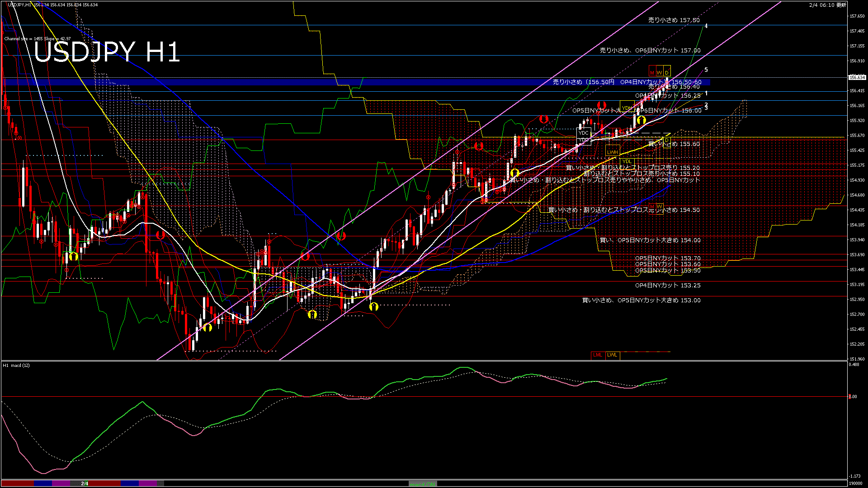Click the 売り小さめ 157.50 level label
This screenshot has width=868, height=488.
click(x=674, y=20)
